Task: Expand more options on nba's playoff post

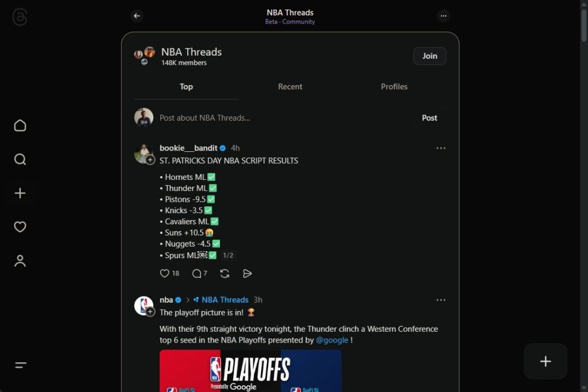Action: 441,299
